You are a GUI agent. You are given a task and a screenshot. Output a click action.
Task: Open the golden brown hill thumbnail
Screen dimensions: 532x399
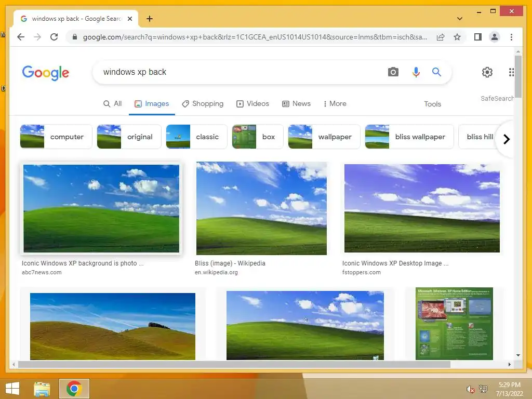(x=113, y=326)
